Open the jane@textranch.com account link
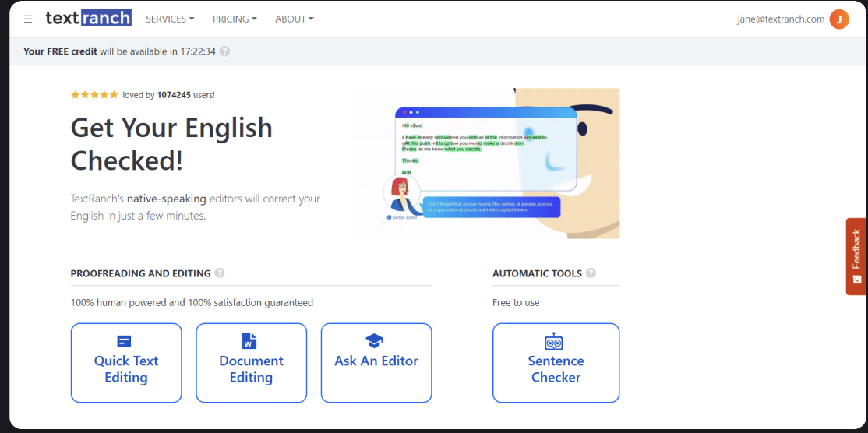868x433 pixels. coord(781,19)
